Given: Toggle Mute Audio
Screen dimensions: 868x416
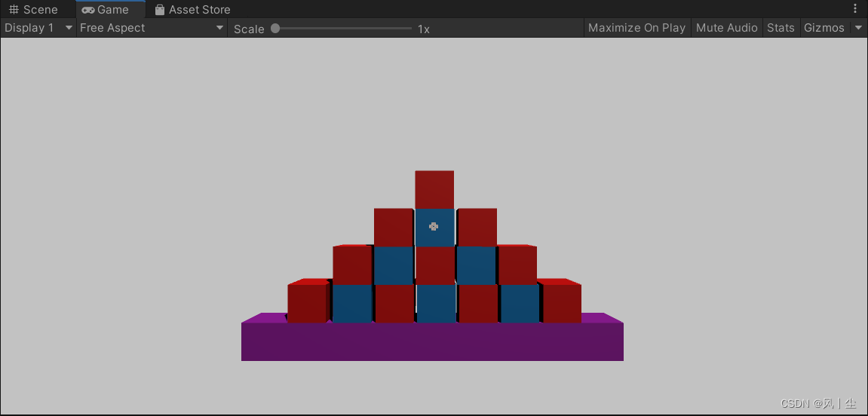Looking at the screenshot, I should [x=726, y=28].
